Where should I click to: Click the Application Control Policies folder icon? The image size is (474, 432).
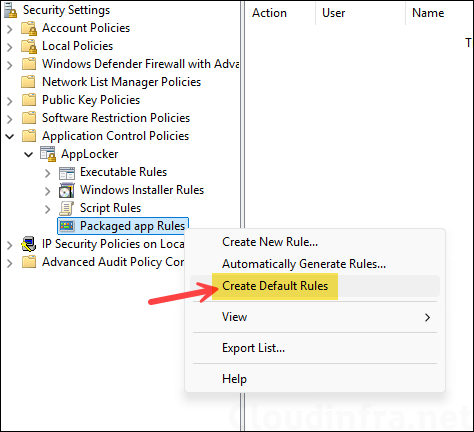29,136
